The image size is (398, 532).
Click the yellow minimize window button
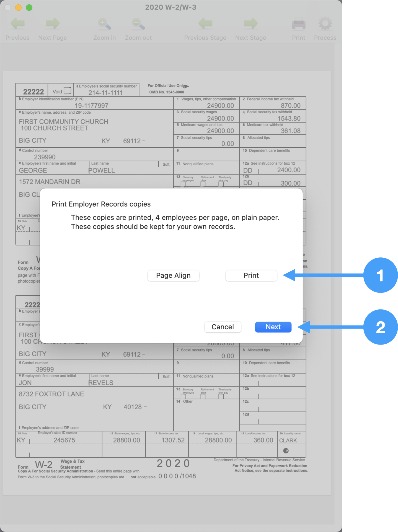pyautogui.click(x=18, y=7)
